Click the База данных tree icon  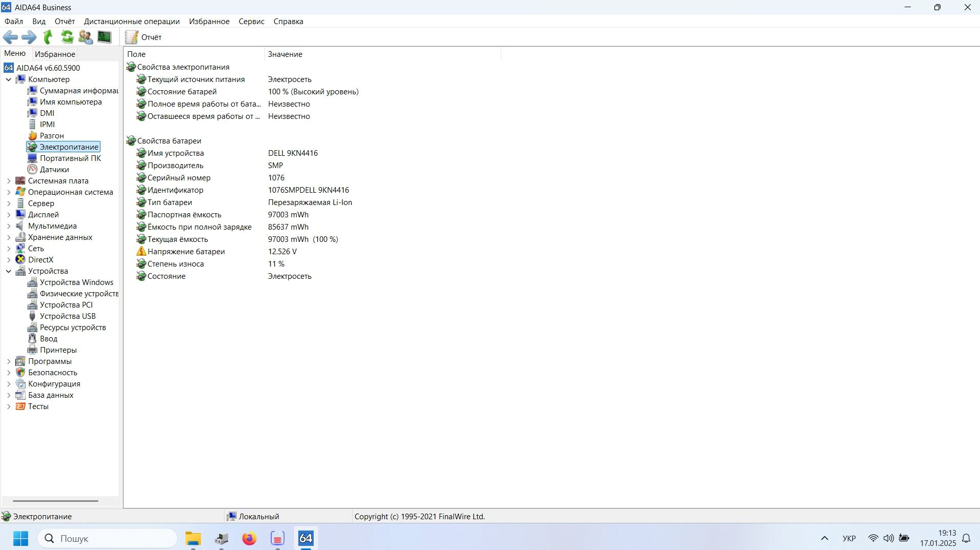[21, 395]
